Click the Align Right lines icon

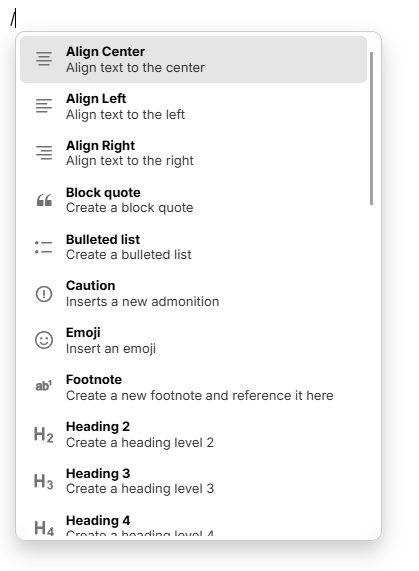(44, 153)
